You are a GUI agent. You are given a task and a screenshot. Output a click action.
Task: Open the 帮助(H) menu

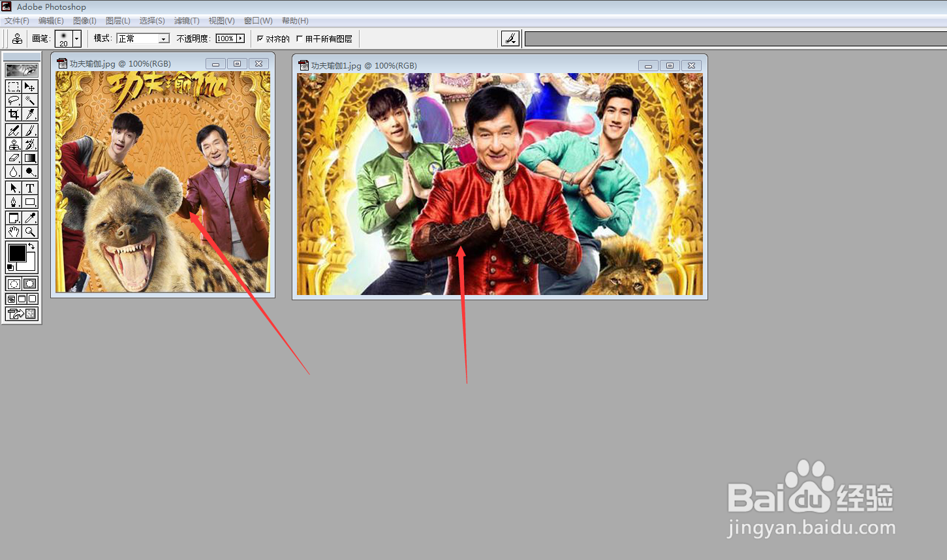(295, 21)
